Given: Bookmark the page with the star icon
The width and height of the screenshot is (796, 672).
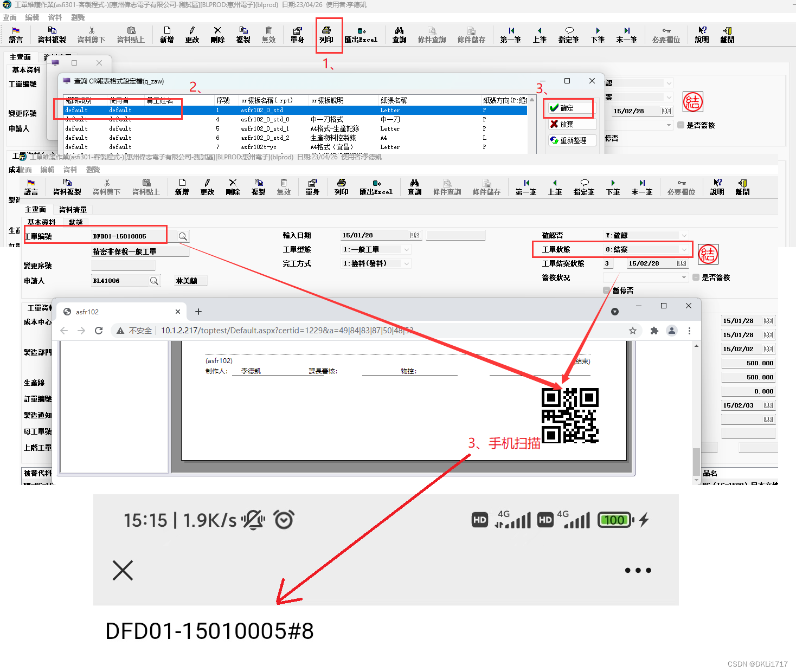Looking at the screenshot, I should click(632, 331).
